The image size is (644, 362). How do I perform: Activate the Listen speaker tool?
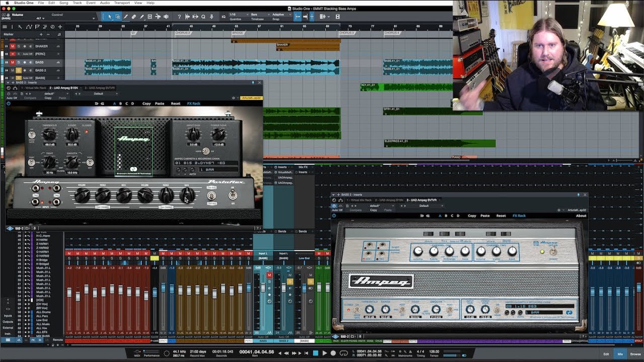click(x=166, y=17)
